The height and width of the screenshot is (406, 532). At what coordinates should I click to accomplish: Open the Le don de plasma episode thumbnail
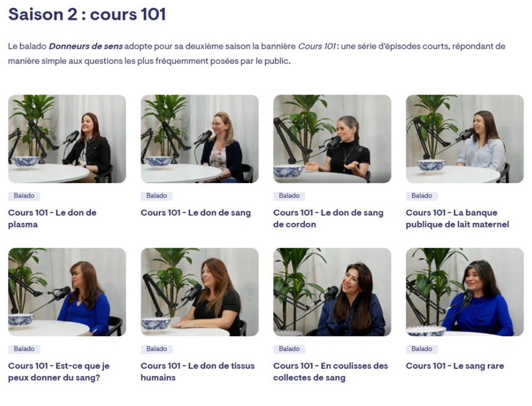coord(67,139)
